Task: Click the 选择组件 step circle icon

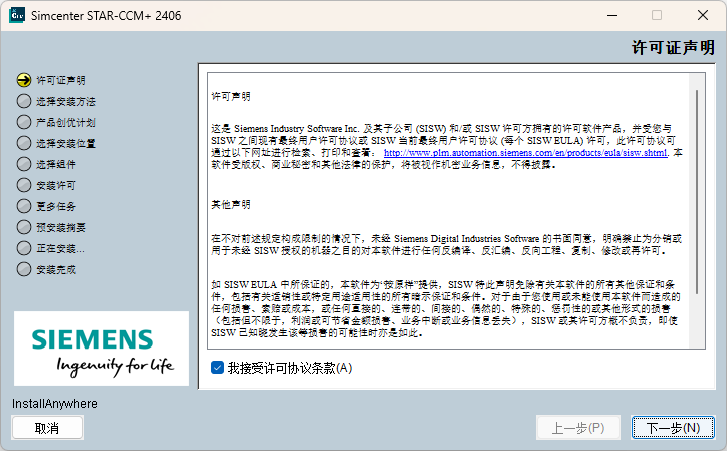Action: [24, 164]
